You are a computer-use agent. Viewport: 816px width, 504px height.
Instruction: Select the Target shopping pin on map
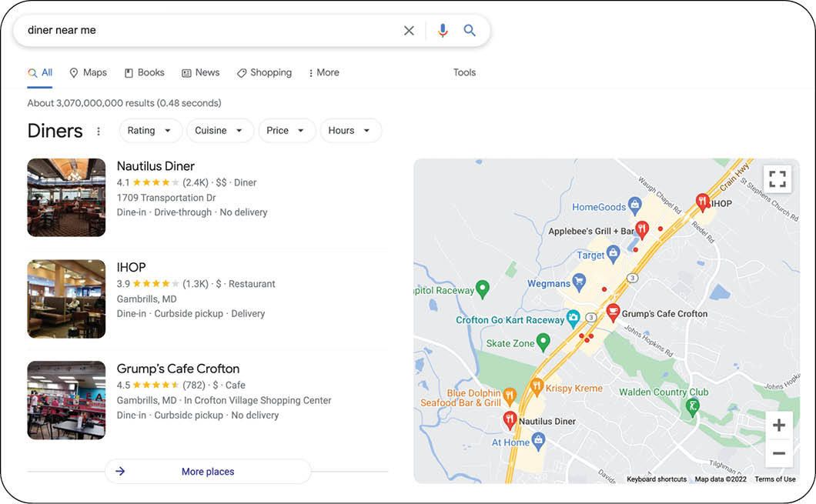[614, 254]
